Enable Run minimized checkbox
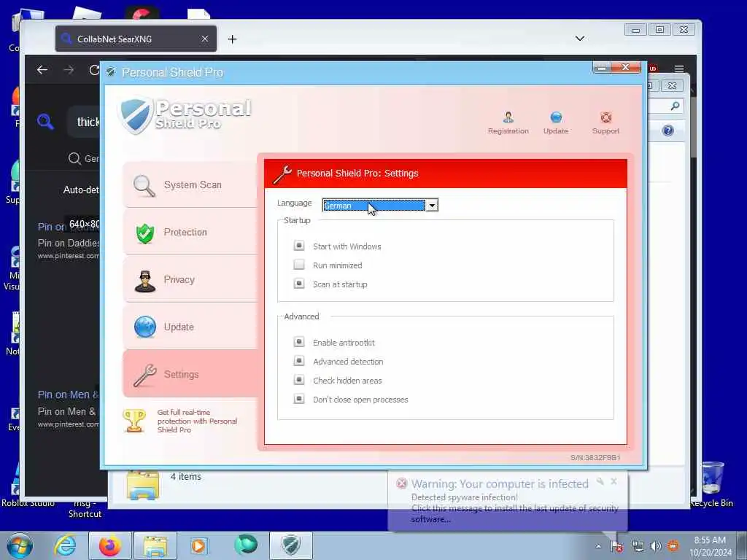Viewport: 747px width, 560px height. (x=298, y=265)
